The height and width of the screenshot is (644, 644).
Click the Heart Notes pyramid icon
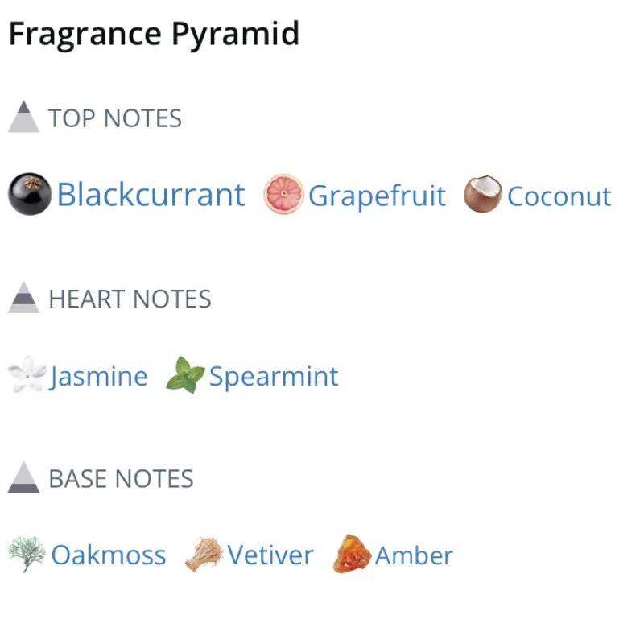(x=24, y=298)
